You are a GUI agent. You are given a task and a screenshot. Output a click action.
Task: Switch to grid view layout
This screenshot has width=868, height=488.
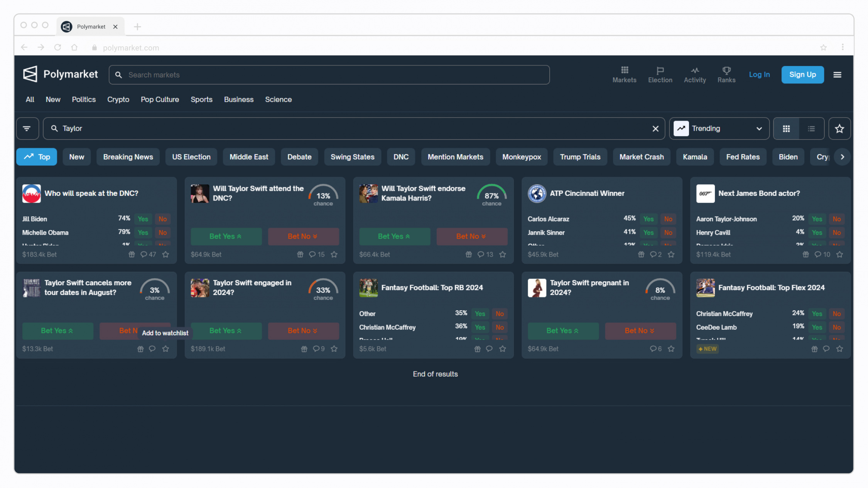(786, 129)
